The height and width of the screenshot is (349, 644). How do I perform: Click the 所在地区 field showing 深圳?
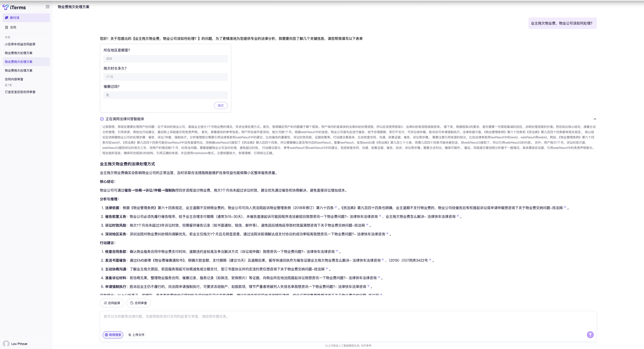[165, 59]
